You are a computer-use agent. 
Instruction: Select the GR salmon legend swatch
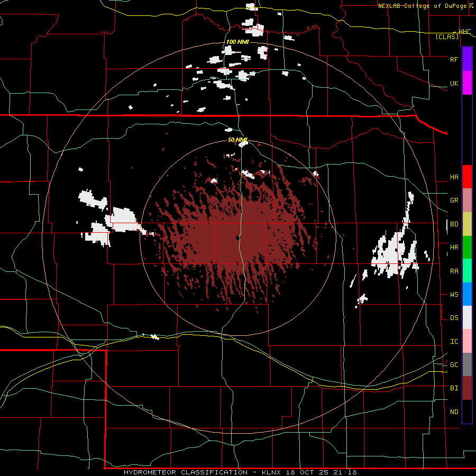click(467, 200)
